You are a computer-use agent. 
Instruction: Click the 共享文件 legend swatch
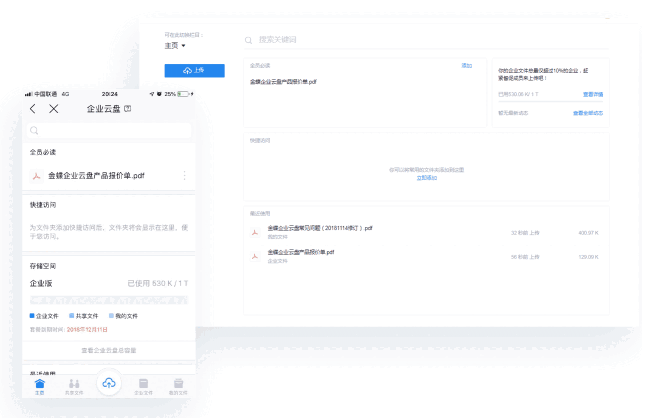72,316
